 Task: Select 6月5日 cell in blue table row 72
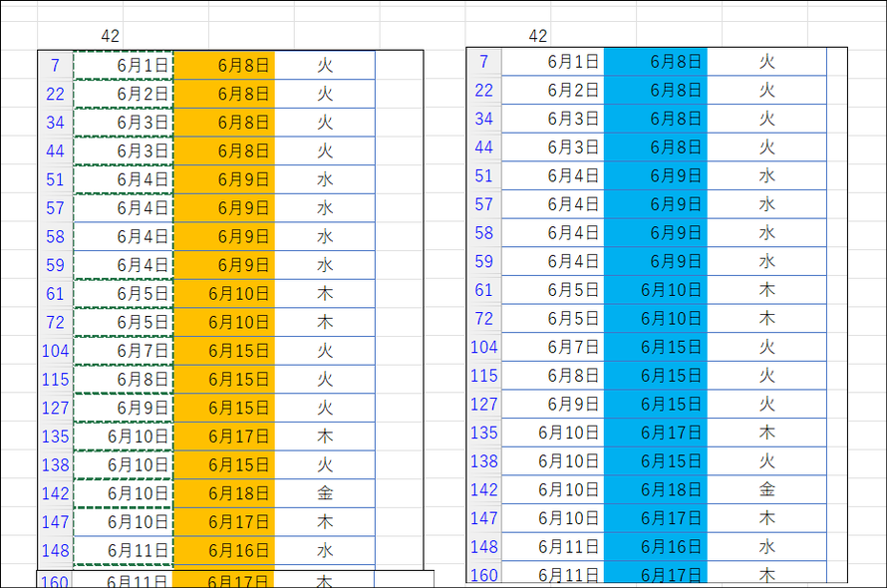[x=553, y=319]
